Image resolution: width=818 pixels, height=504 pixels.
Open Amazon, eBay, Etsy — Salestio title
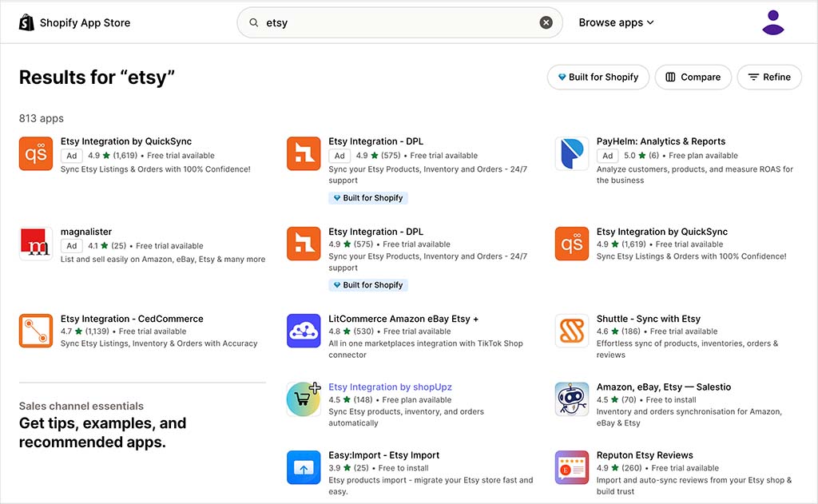(x=664, y=387)
